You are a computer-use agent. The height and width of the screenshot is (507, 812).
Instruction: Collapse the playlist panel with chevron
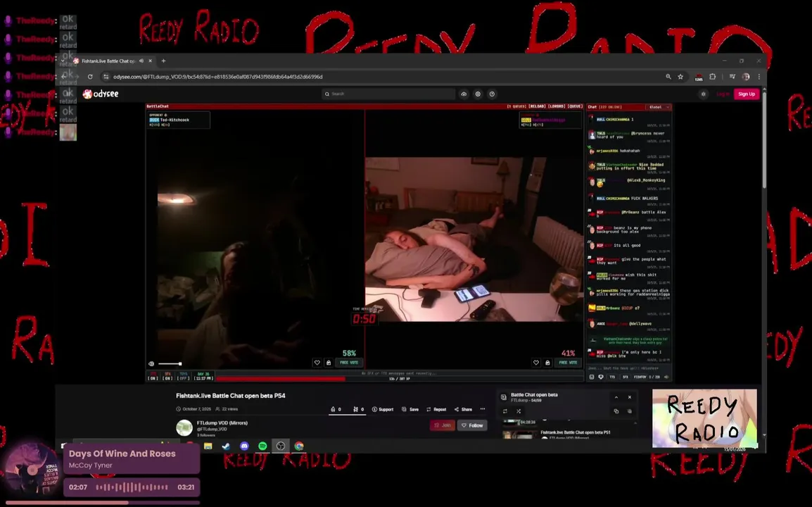[x=616, y=397]
